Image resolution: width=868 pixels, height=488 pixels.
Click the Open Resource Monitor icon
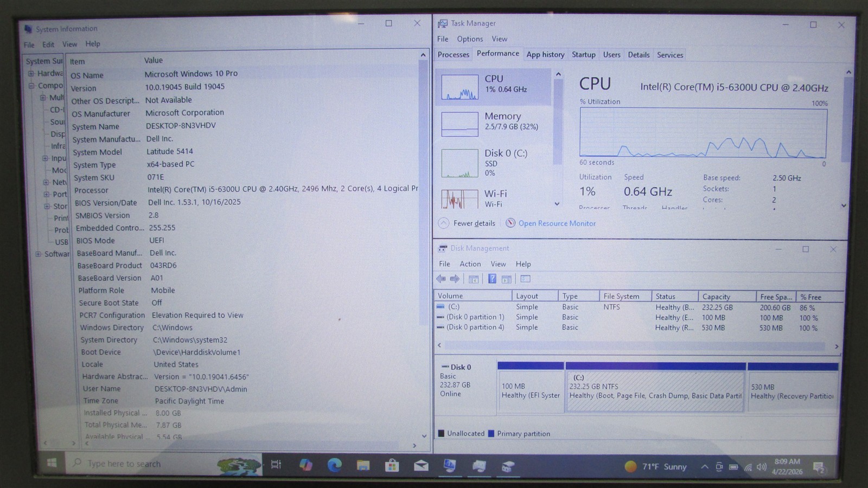[510, 223]
